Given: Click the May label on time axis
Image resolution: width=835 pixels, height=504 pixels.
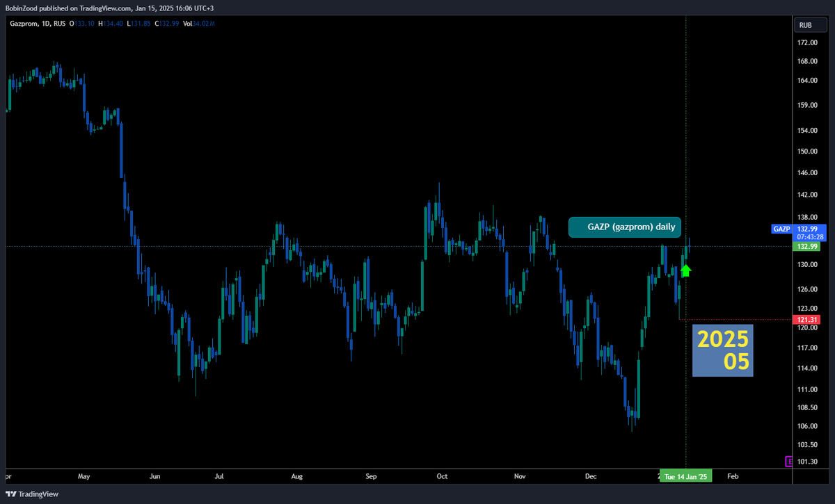Looking at the screenshot, I should pyautogui.click(x=84, y=477).
